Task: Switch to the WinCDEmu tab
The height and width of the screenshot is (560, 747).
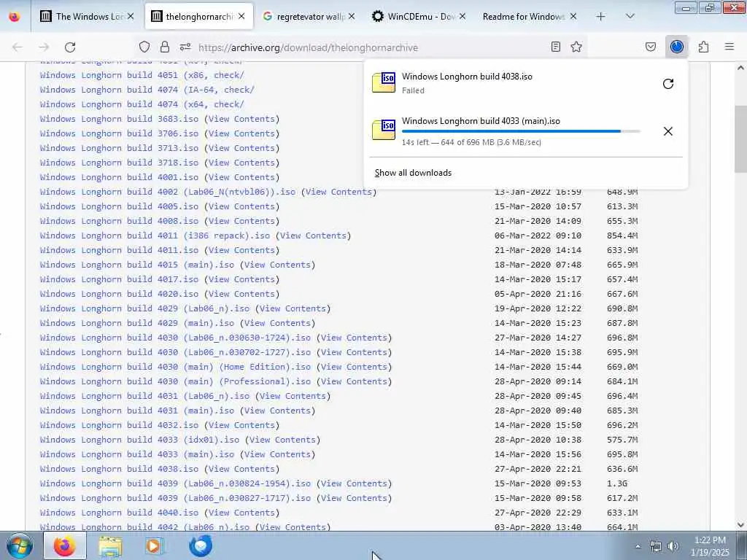Action: pos(419,17)
